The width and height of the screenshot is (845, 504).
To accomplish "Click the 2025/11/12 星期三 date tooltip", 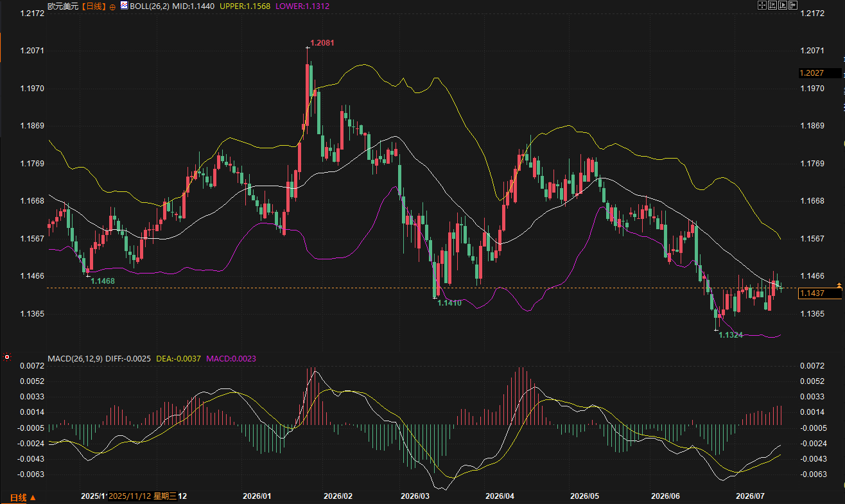I will pos(141,496).
